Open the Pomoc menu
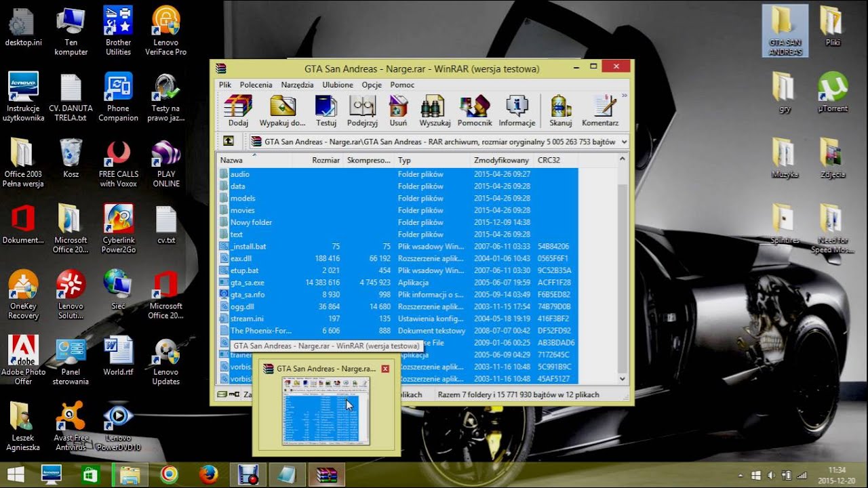Viewport: 868px width, 488px height. [402, 85]
